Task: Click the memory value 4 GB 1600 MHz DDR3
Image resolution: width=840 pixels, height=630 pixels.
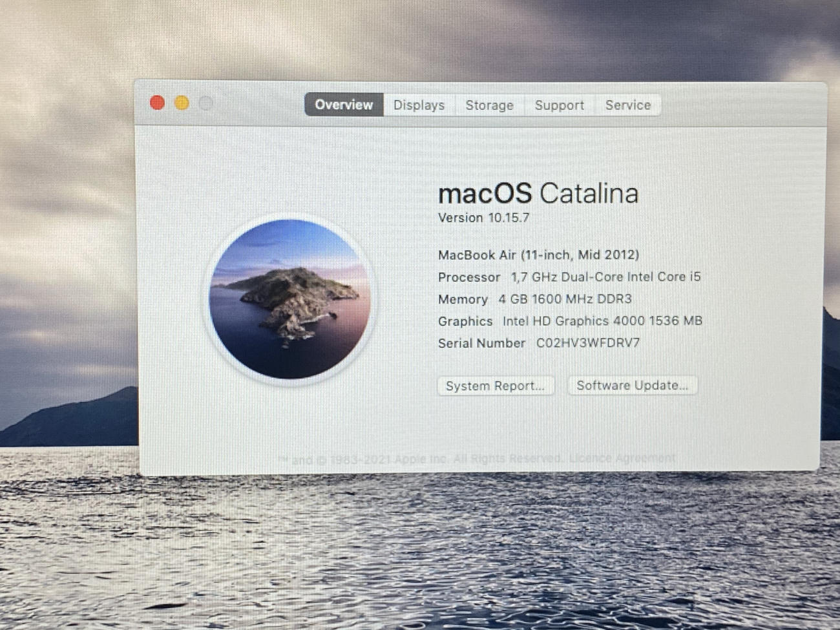Action: [x=565, y=299]
